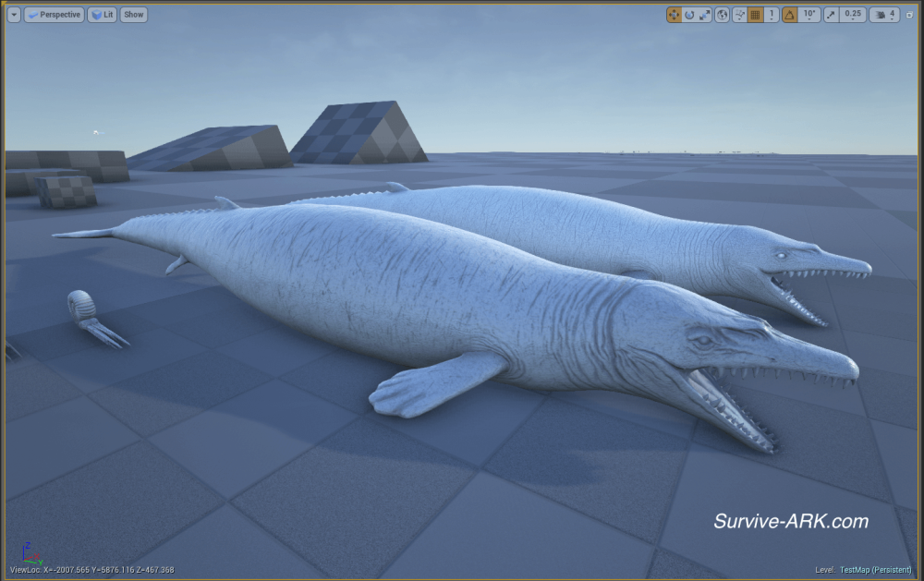Viewport: 924px width, 581px height.
Task: Select the small checkered cube
Action: point(66,191)
